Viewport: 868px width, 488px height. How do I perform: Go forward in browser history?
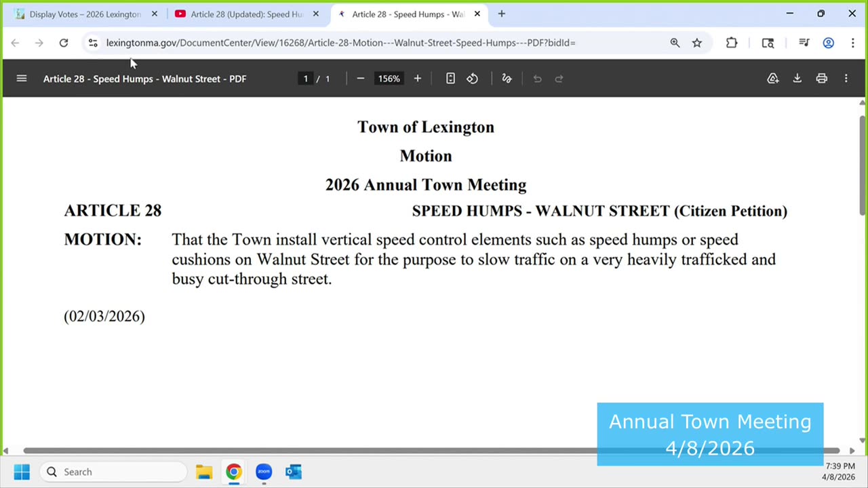coord(39,43)
